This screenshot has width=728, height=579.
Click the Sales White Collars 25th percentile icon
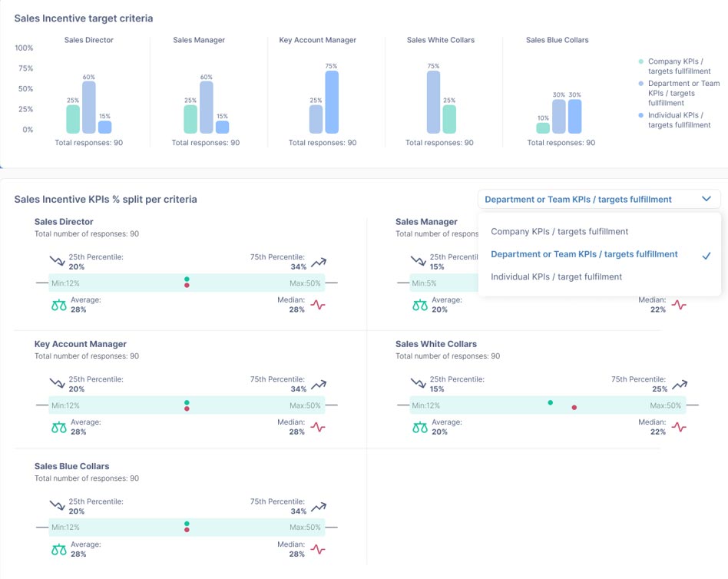coord(419,384)
